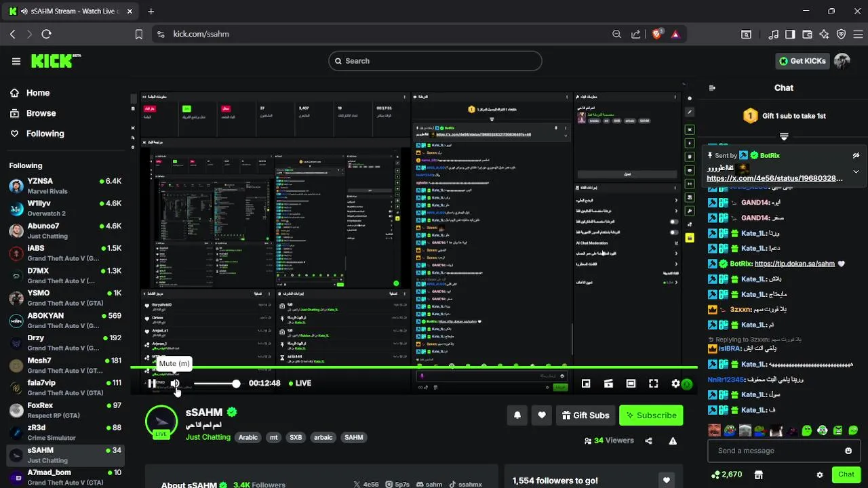
Task: Select ABOKYAN channel in sidebar
Action: pyautogui.click(x=65, y=320)
